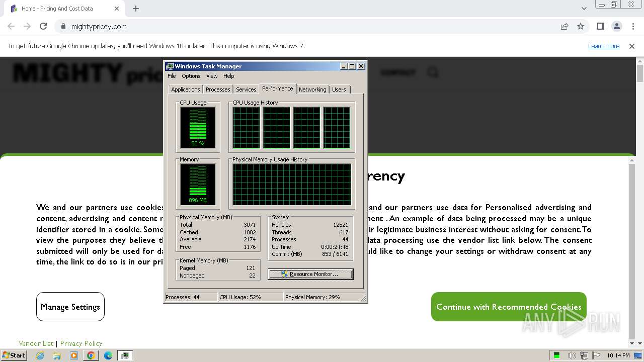Click the CPU Usage 52% gauge
The width and height of the screenshot is (644, 362).
(198, 128)
